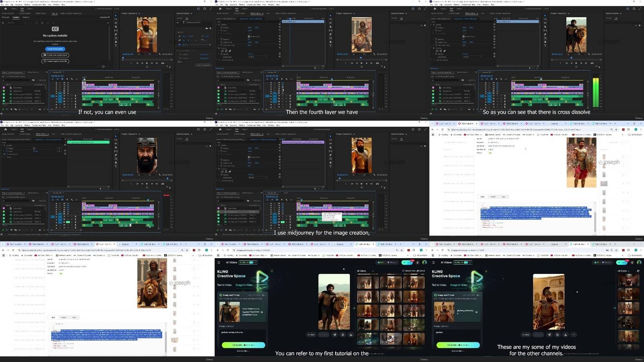The height and width of the screenshot is (362, 644).
Task: Expand the video gallery chevron in 'other channels' frame
Action: coord(615,308)
